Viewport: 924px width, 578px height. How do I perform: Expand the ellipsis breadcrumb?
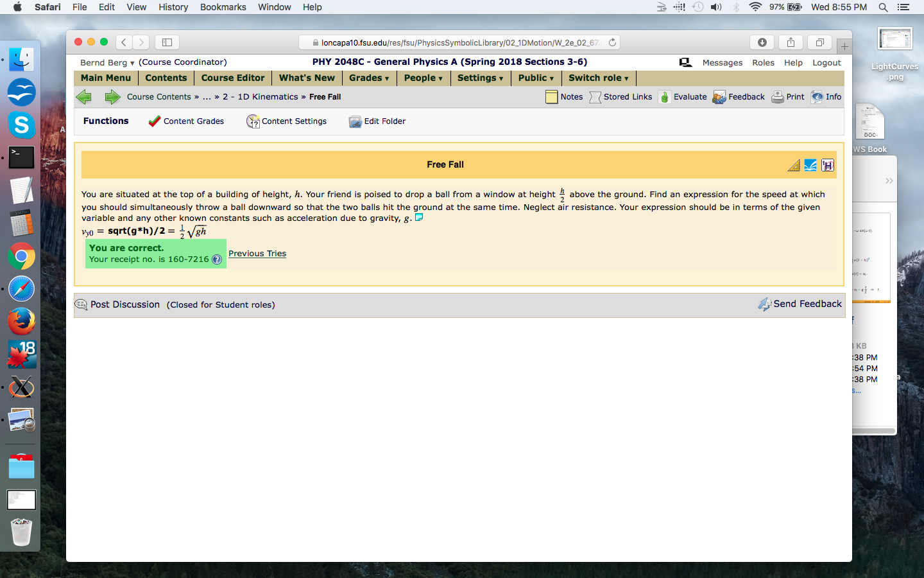point(207,97)
